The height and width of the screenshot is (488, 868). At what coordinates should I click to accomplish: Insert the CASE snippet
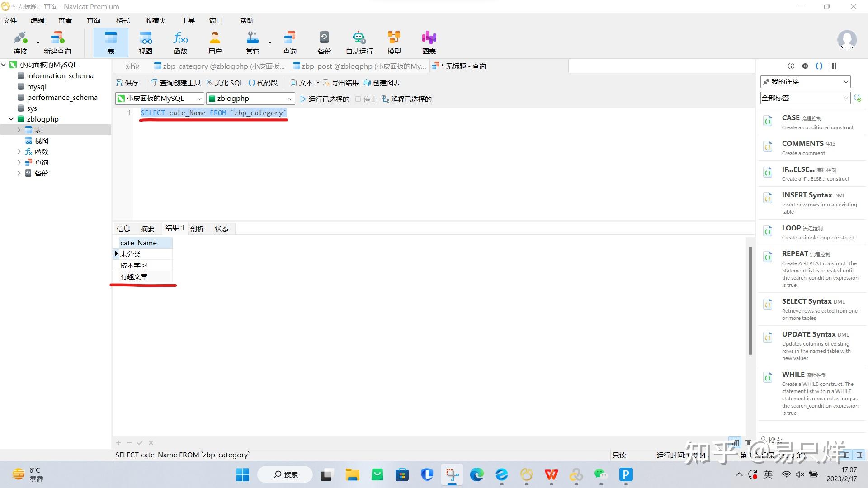(x=812, y=122)
